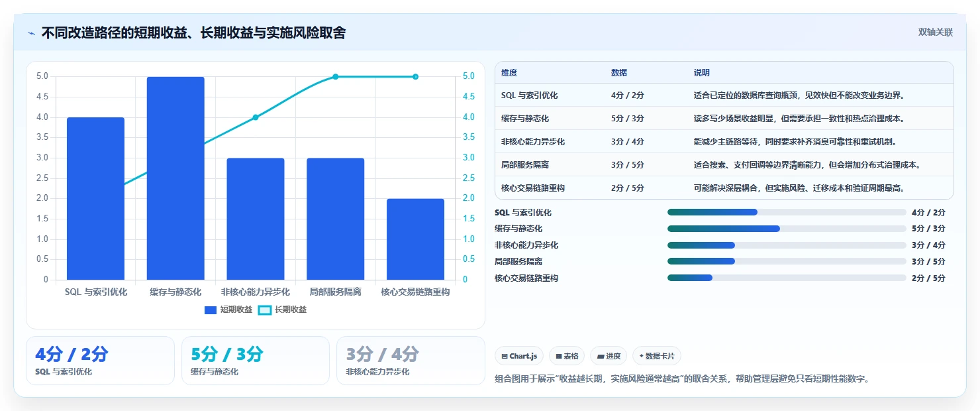Image resolution: width=980 pixels, height=411 pixels.
Task: Click the 非核心能力异步化 bar in chart
Action: (x=256, y=219)
